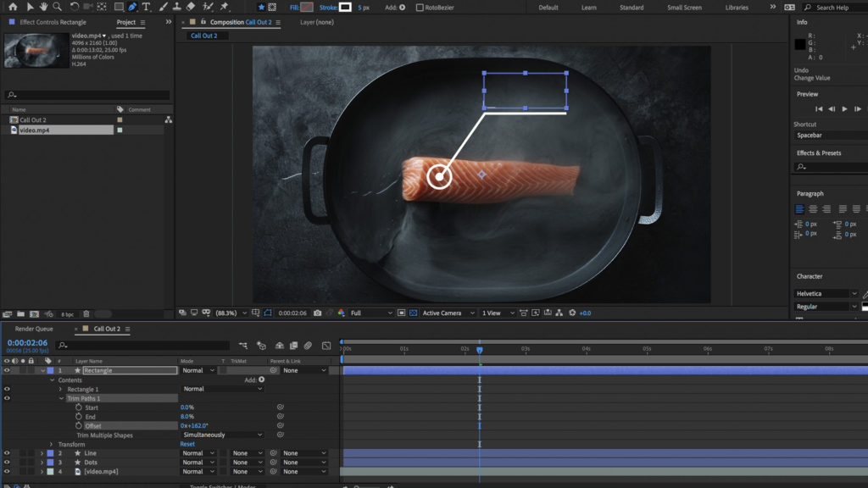
Task: Switch to the Small Screen workspace
Action: [684, 8]
